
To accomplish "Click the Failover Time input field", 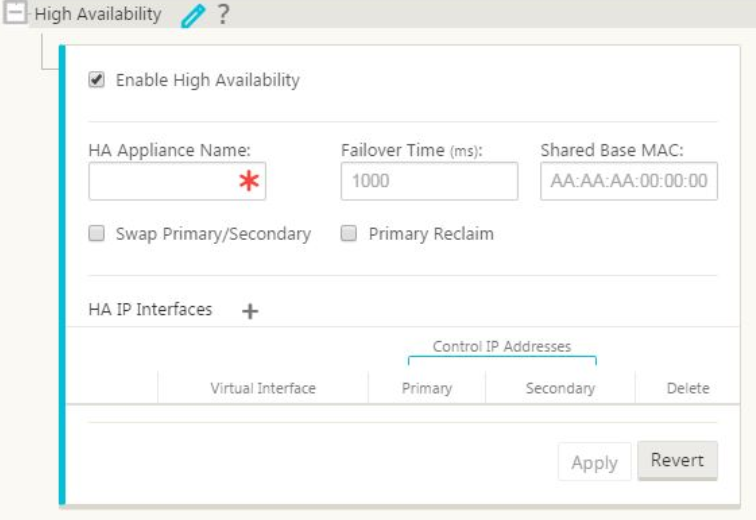I will coord(429,181).
